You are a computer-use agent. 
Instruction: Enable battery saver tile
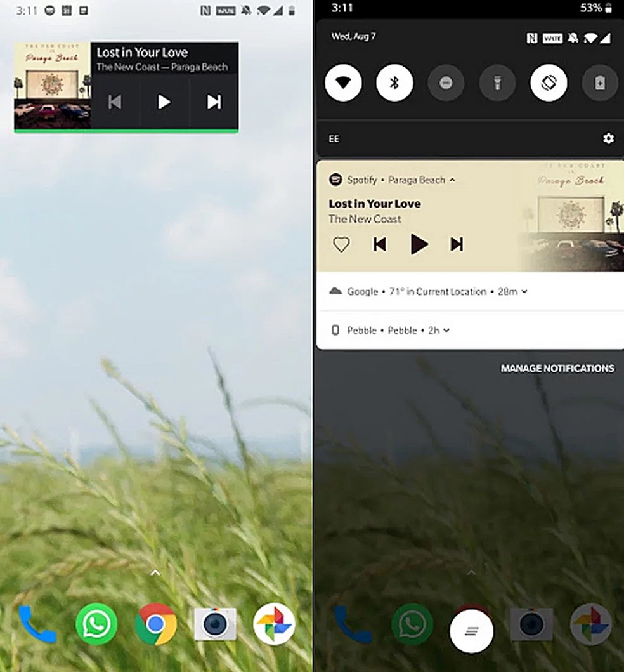click(x=600, y=82)
